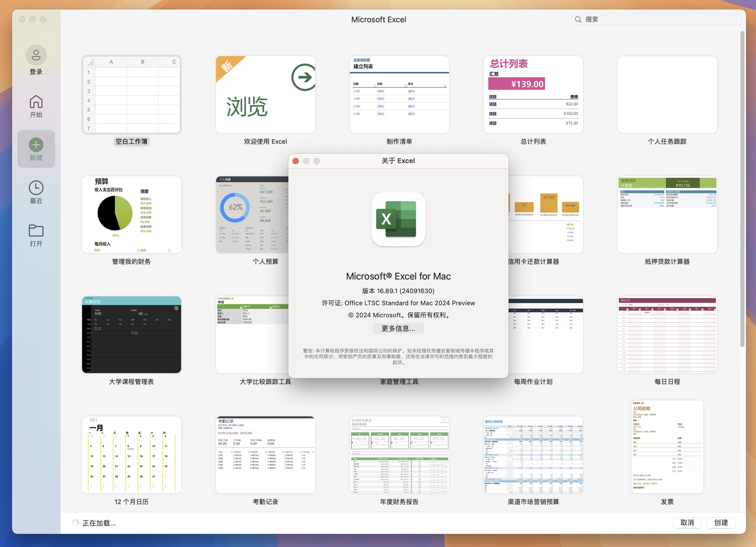756x547 pixels.
Task: Click the search magnifier icon
Action: click(578, 19)
